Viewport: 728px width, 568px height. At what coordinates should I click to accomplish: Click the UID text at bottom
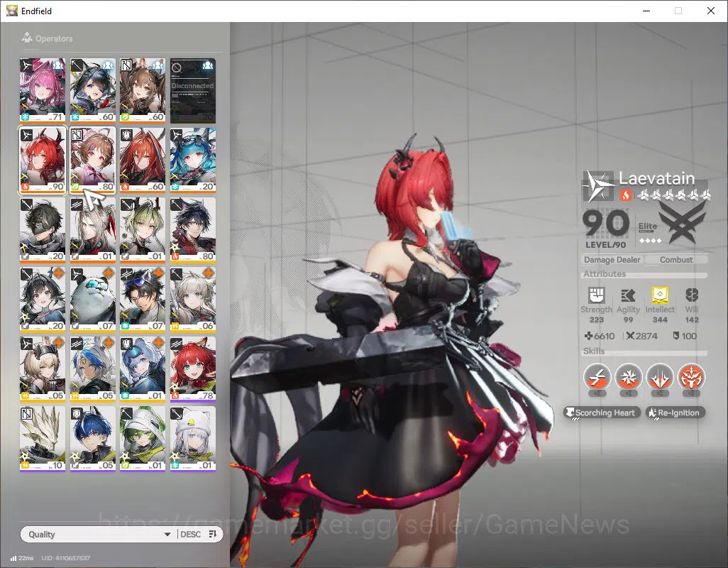66,558
